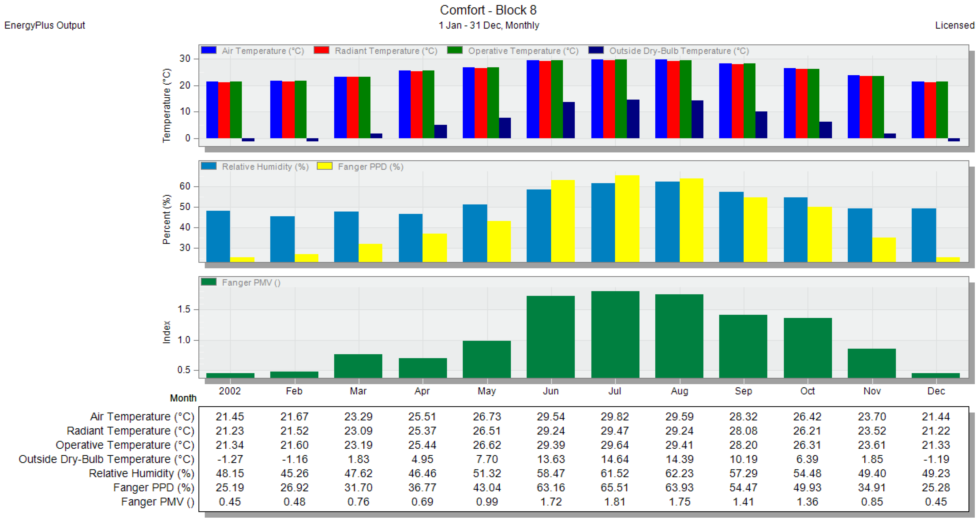Click the Operative Temperature green legend swatch
This screenshot has height=523, width=980.
pyautogui.click(x=455, y=50)
